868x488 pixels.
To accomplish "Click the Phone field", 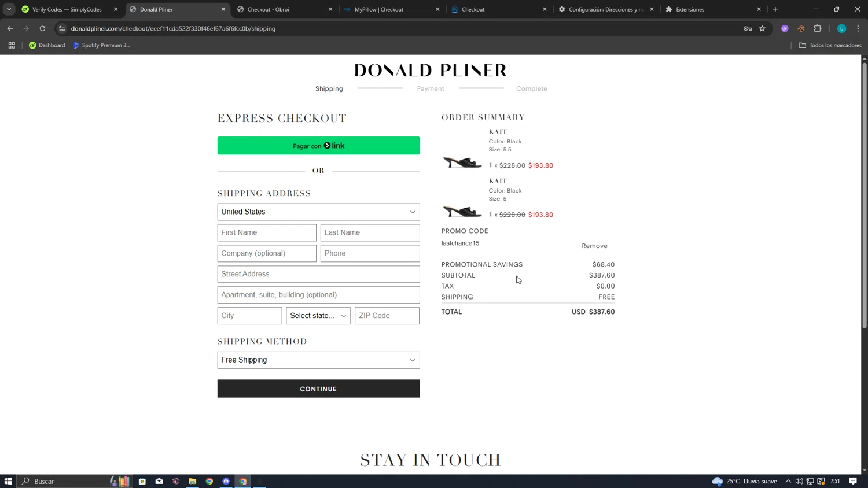I will pyautogui.click(x=370, y=253).
